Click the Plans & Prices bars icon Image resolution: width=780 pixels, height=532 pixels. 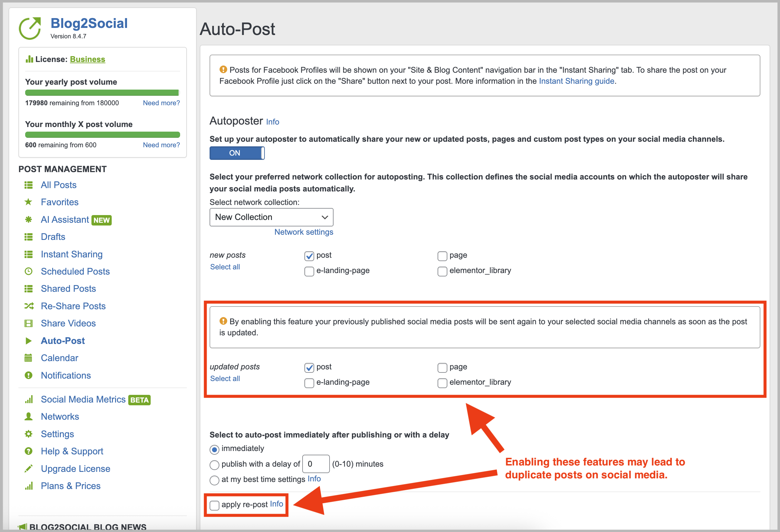[29, 486]
